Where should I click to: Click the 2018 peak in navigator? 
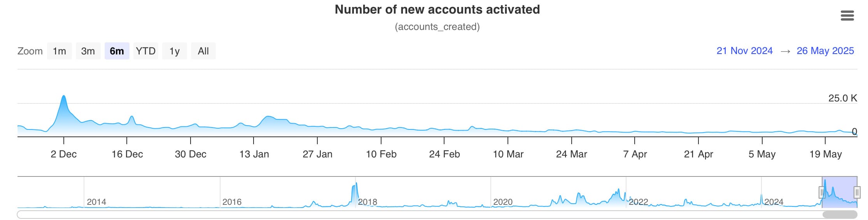click(355, 190)
